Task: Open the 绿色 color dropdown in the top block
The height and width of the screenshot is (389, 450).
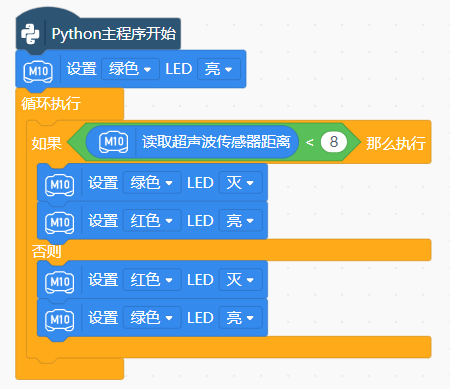Action: (x=130, y=69)
